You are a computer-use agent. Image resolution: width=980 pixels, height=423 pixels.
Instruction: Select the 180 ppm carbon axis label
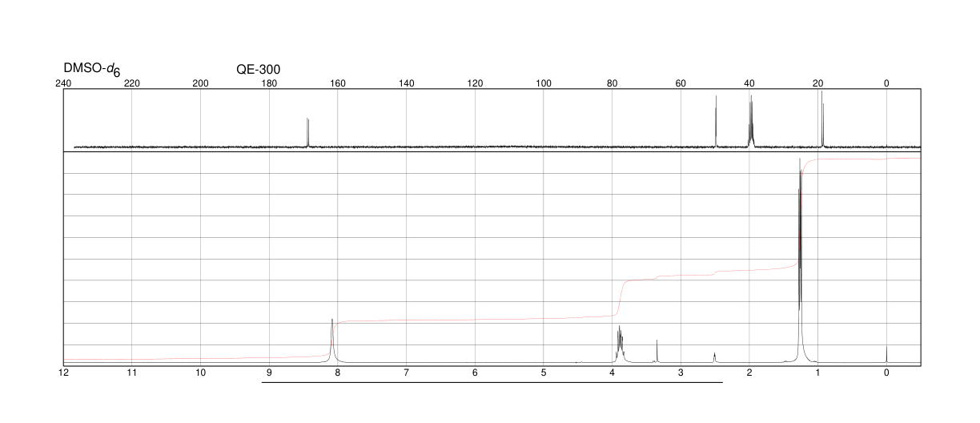[x=269, y=83]
